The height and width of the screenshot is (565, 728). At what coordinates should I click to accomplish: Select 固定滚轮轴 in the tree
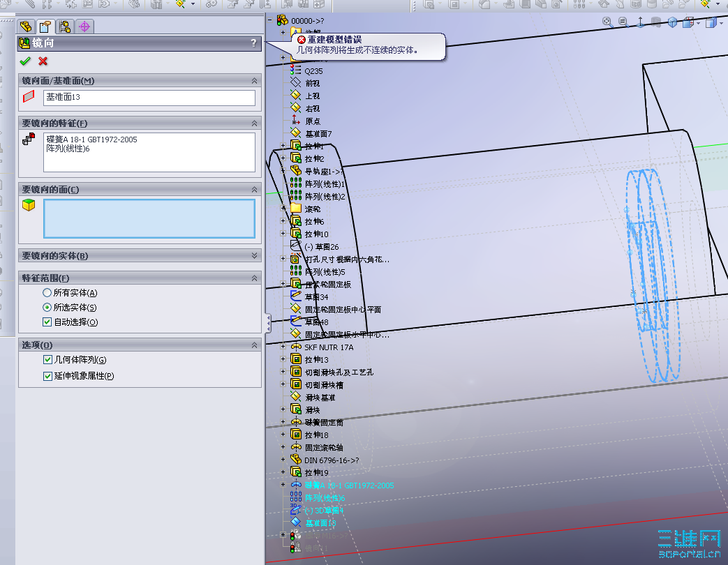point(324,448)
